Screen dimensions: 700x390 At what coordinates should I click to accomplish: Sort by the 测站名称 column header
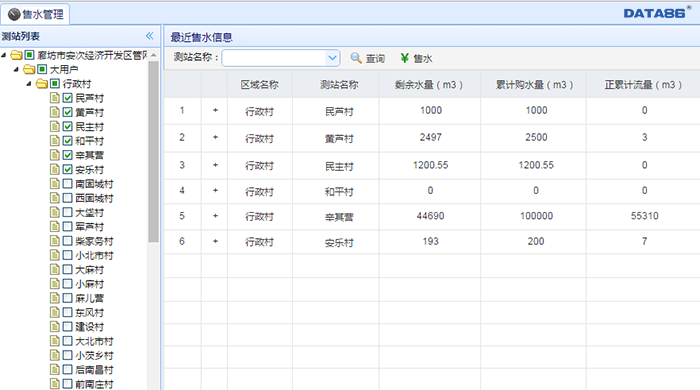(x=339, y=84)
